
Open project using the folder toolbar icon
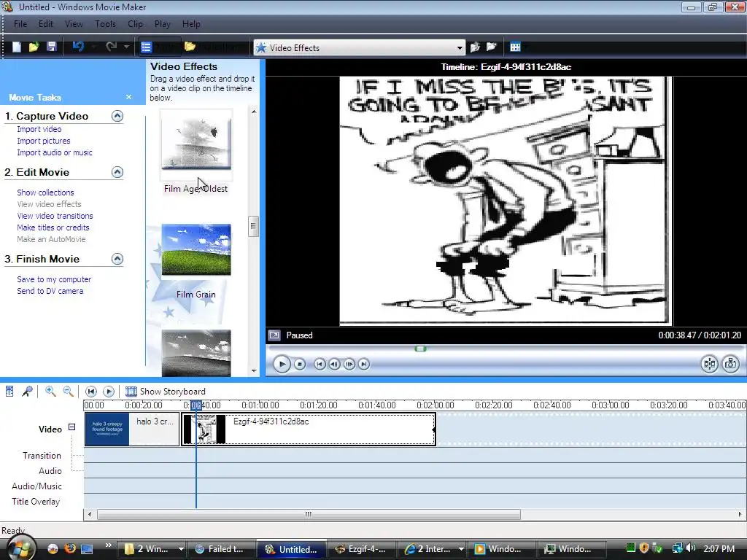(x=34, y=47)
